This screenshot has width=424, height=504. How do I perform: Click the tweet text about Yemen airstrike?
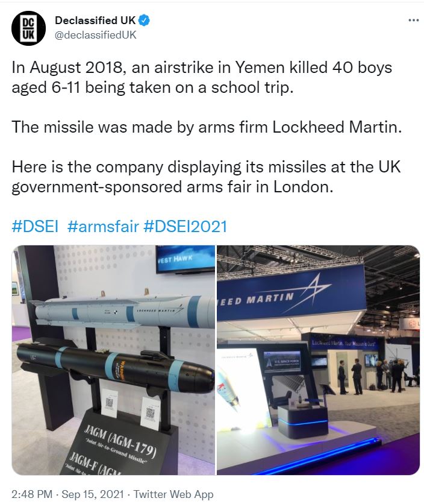[x=202, y=77]
